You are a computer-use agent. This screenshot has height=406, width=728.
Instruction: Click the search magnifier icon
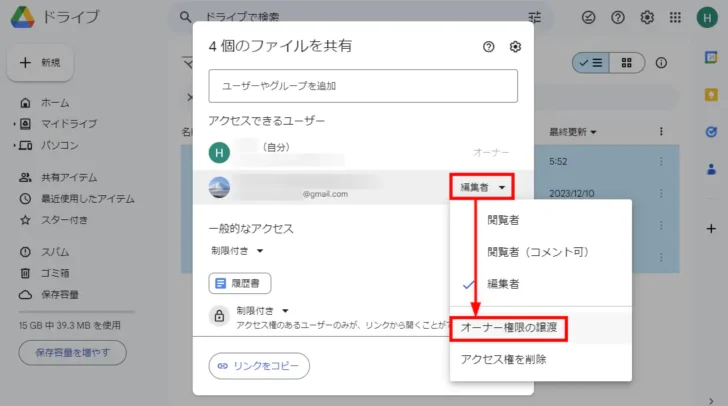[185, 17]
